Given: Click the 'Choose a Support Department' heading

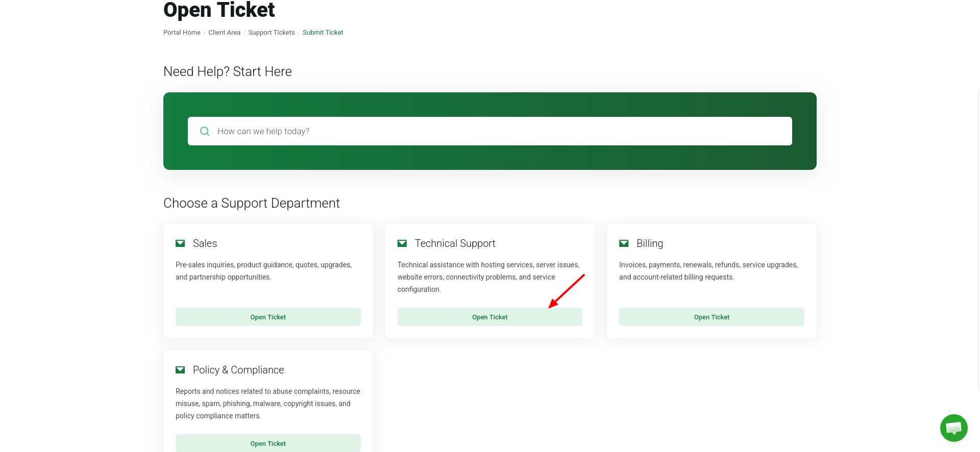Looking at the screenshot, I should 252,203.
